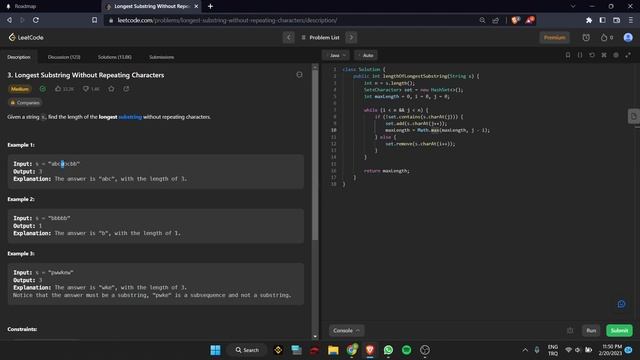640x360 pixels.
Task: Expand the Console panel
Action: tap(346, 330)
